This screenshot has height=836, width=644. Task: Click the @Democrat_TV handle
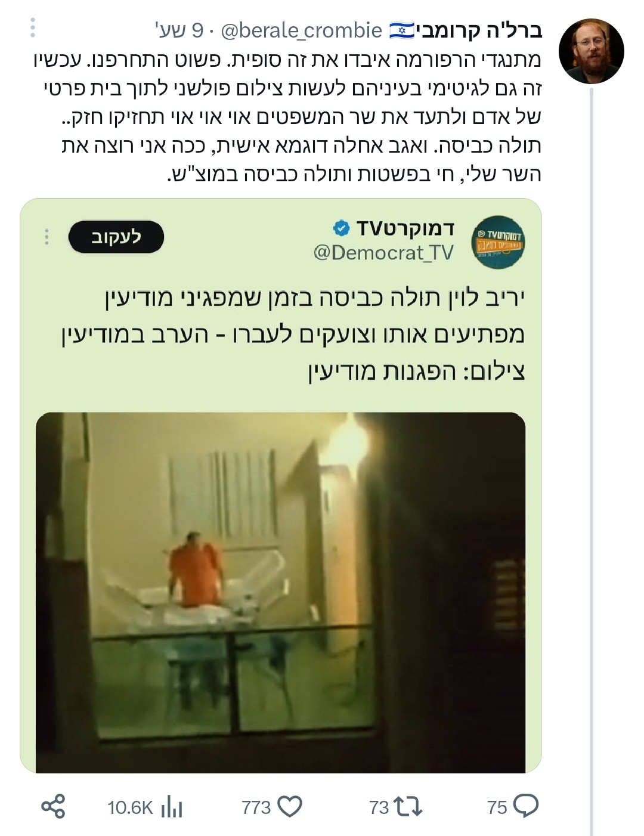pyautogui.click(x=383, y=253)
